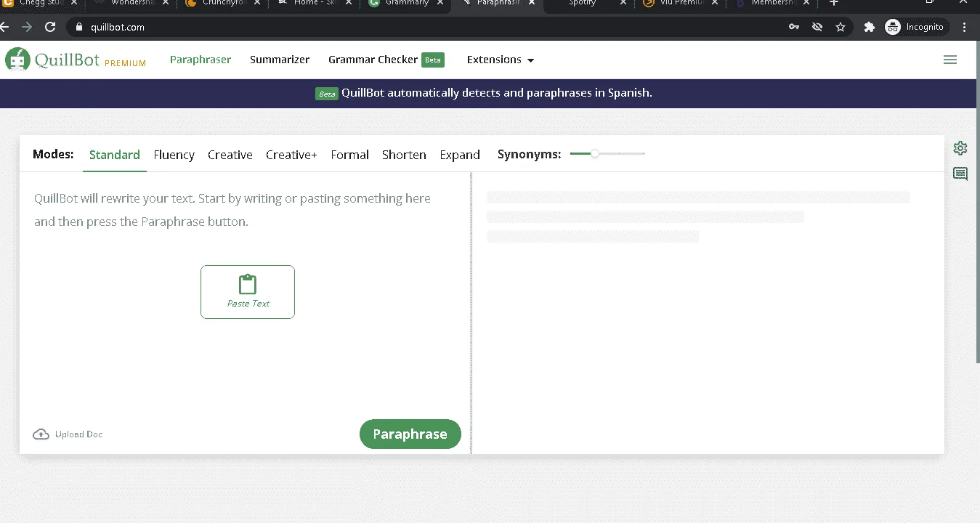This screenshot has width=980, height=523.
Task: Click the site padlock icon
Action: (80, 27)
